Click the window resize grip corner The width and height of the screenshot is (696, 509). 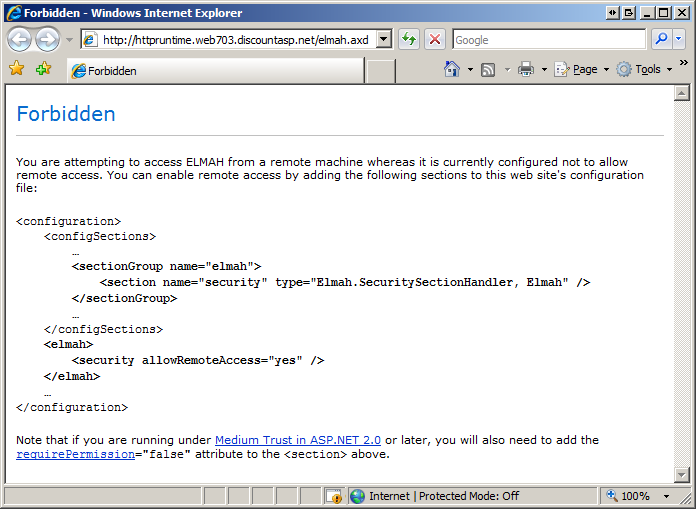click(686, 499)
